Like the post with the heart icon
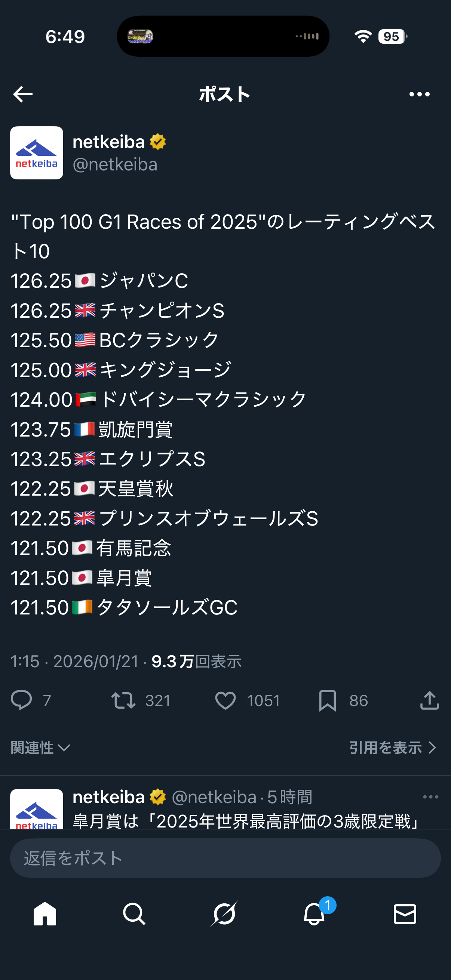Viewport: 451px width, 980px height. (225, 700)
